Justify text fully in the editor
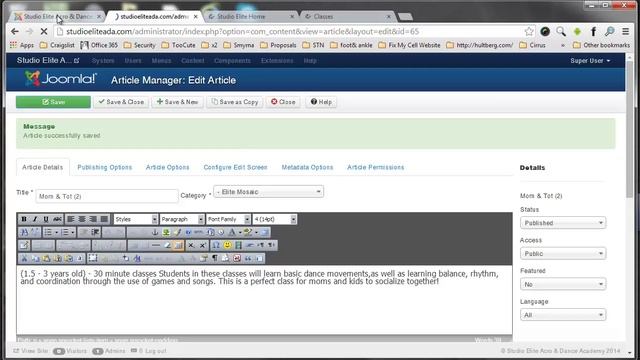 tap(104, 219)
